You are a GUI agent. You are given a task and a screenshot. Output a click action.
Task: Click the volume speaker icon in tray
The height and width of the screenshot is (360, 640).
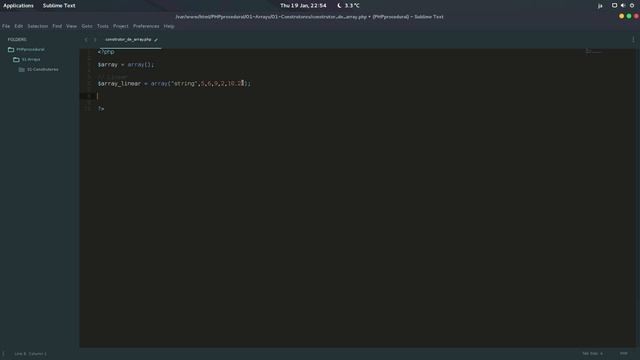[623, 6]
